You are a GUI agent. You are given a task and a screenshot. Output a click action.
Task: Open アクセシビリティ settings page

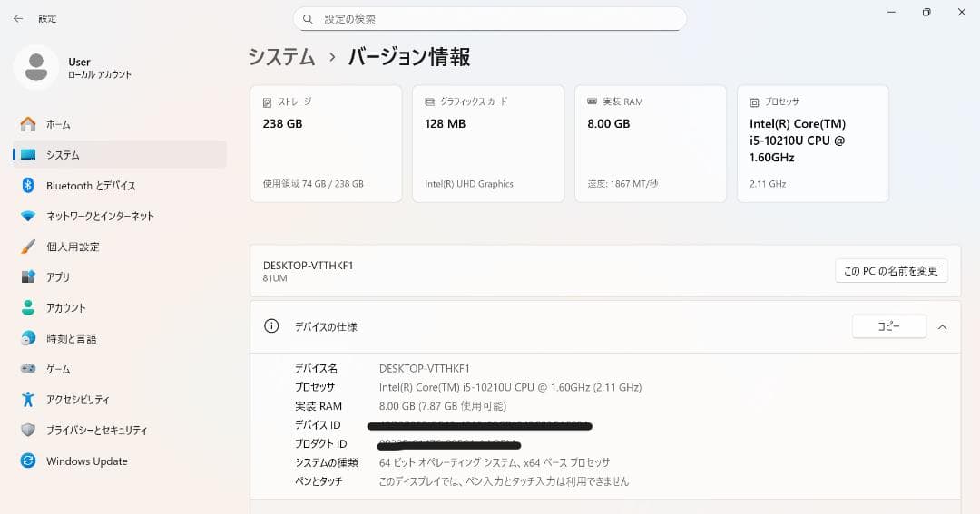click(x=120, y=399)
